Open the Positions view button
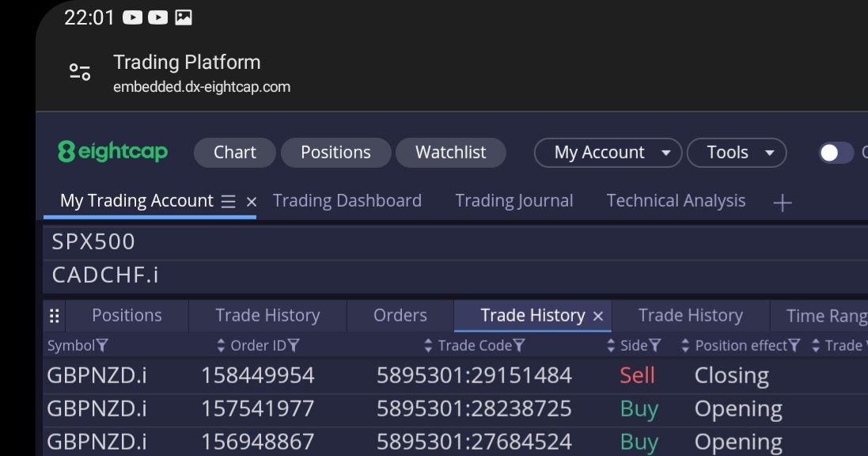Screen dimensions: 868x456 click(x=336, y=152)
